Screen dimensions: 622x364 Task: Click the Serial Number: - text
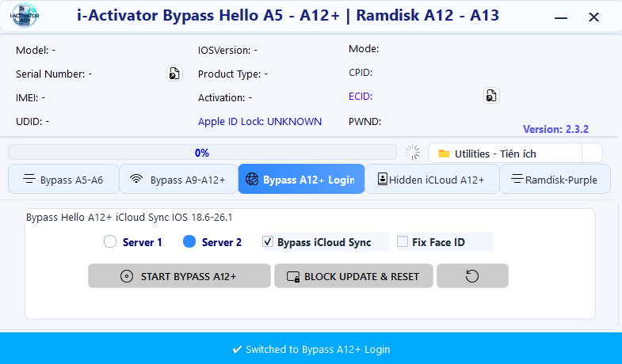tap(54, 74)
